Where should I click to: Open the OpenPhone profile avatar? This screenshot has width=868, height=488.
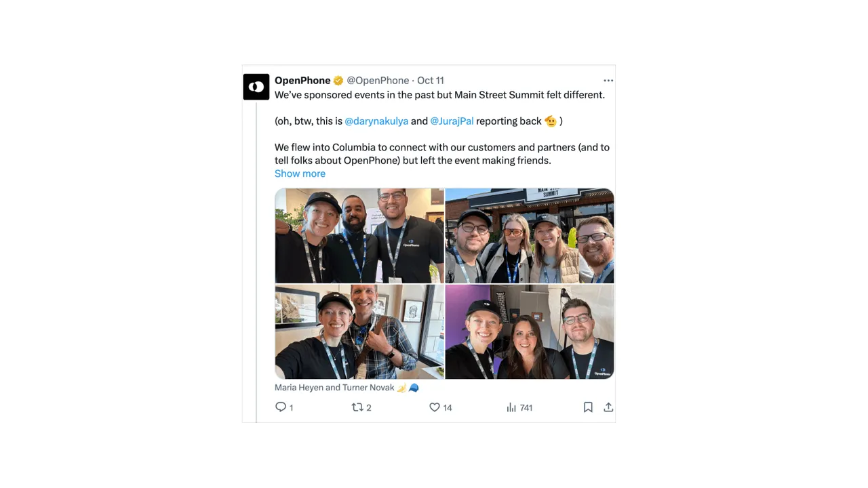coord(256,87)
